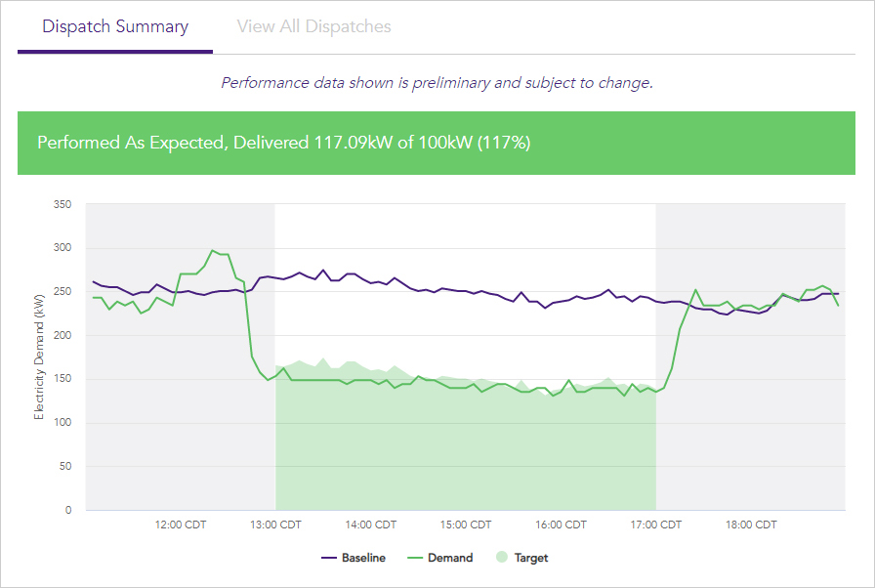875x588 pixels.
Task: Toggle the Target series legend label
Action: [531, 558]
